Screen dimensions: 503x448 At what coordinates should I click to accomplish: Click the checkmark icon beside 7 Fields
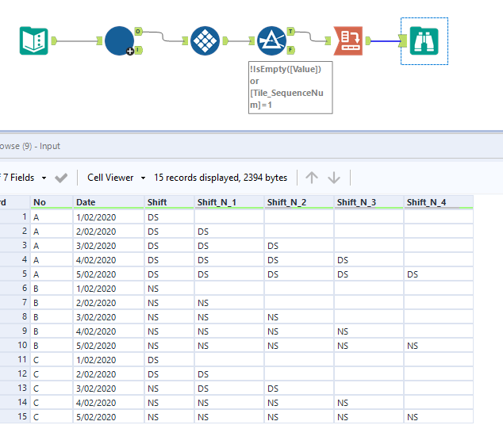click(61, 178)
